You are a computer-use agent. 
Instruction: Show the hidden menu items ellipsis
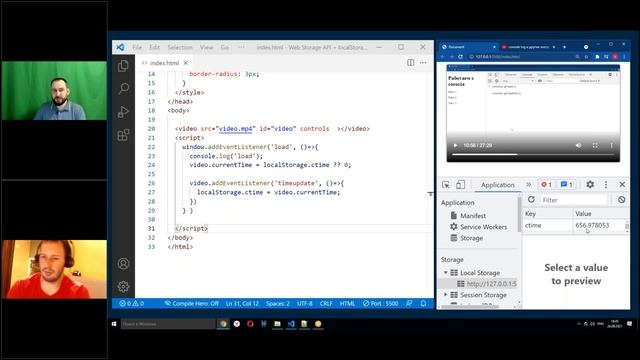241,47
